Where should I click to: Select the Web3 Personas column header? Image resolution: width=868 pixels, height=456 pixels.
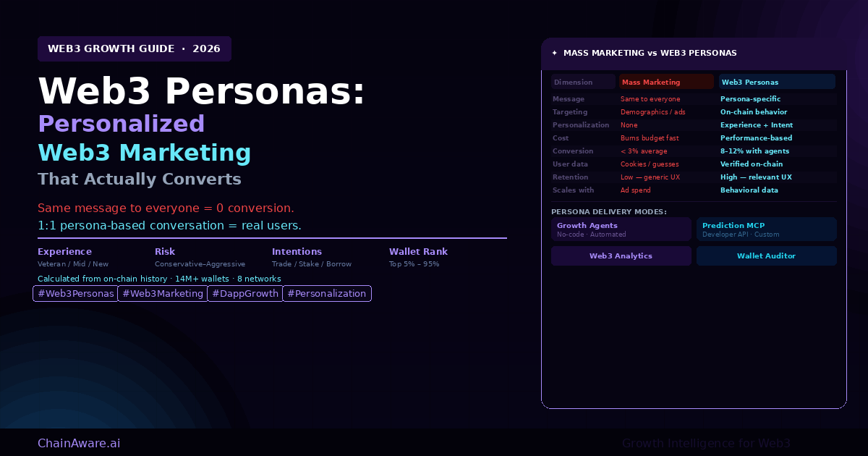777,82
